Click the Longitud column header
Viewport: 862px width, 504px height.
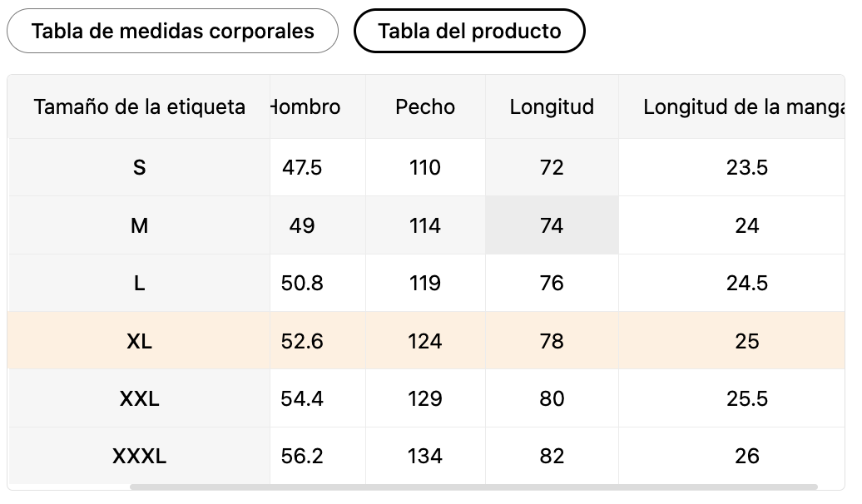(552, 106)
